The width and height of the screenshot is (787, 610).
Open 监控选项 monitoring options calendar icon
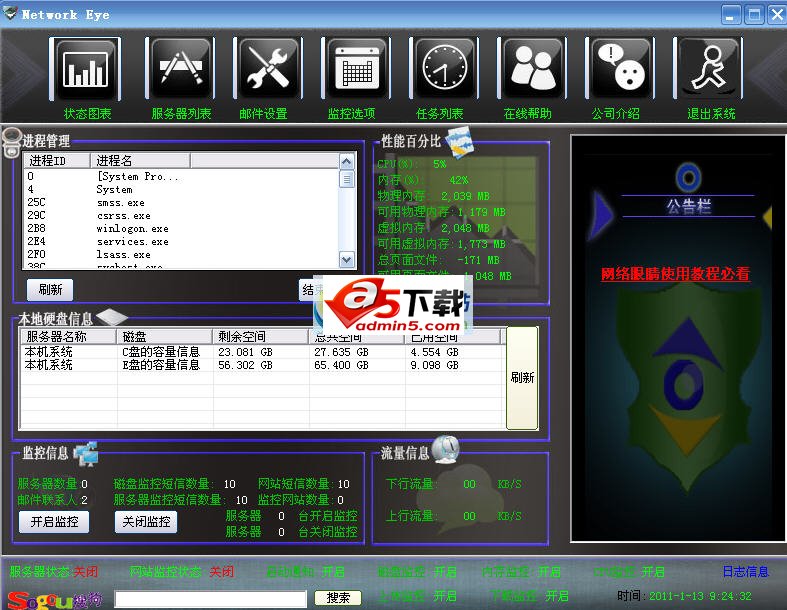[356, 70]
